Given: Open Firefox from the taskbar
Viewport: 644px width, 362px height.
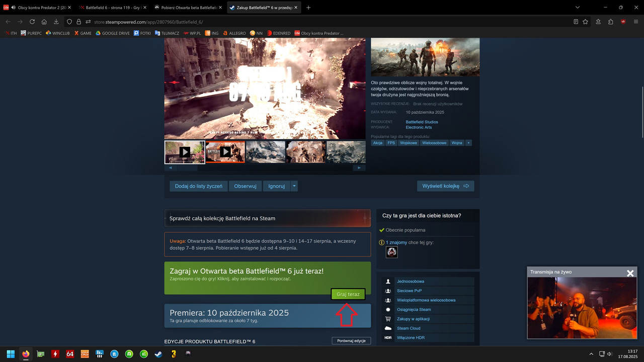Looking at the screenshot, I should pos(26,354).
